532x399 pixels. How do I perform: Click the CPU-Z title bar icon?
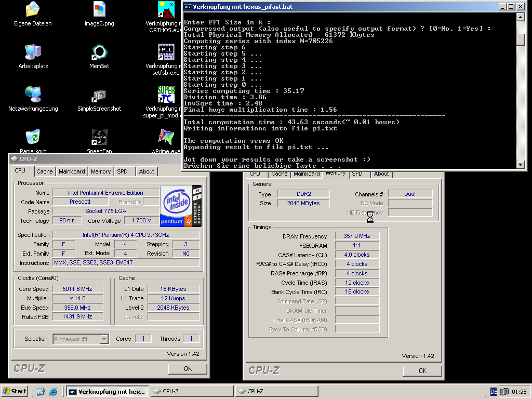14,159
